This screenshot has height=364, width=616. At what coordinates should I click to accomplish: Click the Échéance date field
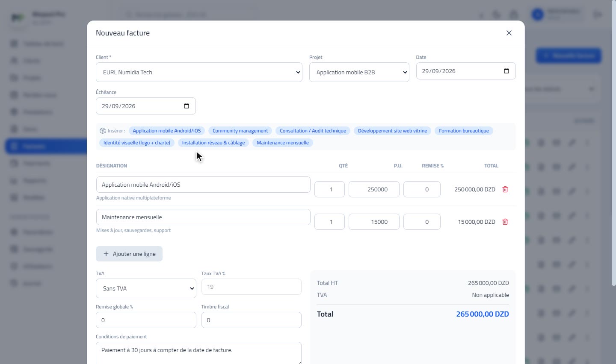click(146, 106)
